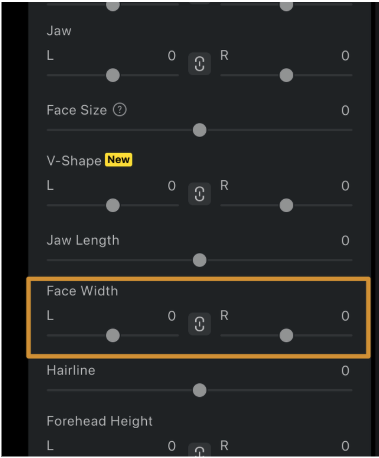Select the Face Width right value field
This screenshot has width=379, height=458.
tap(345, 316)
